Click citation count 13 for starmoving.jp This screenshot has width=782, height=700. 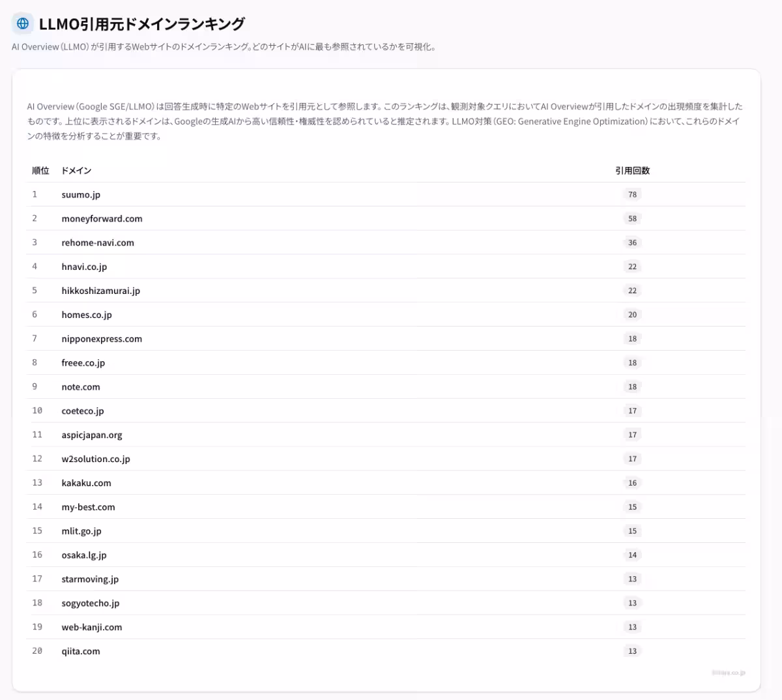coord(632,579)
